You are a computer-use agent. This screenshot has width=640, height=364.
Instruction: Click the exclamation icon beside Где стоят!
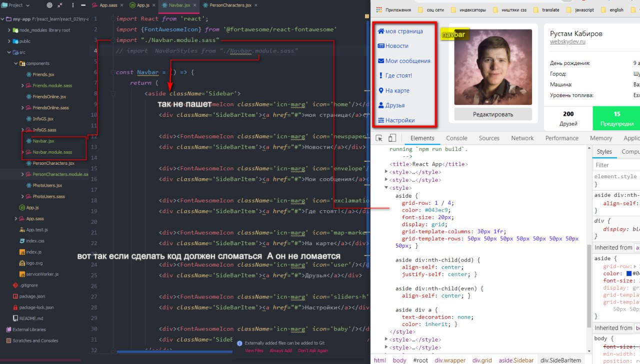[381, 76]
